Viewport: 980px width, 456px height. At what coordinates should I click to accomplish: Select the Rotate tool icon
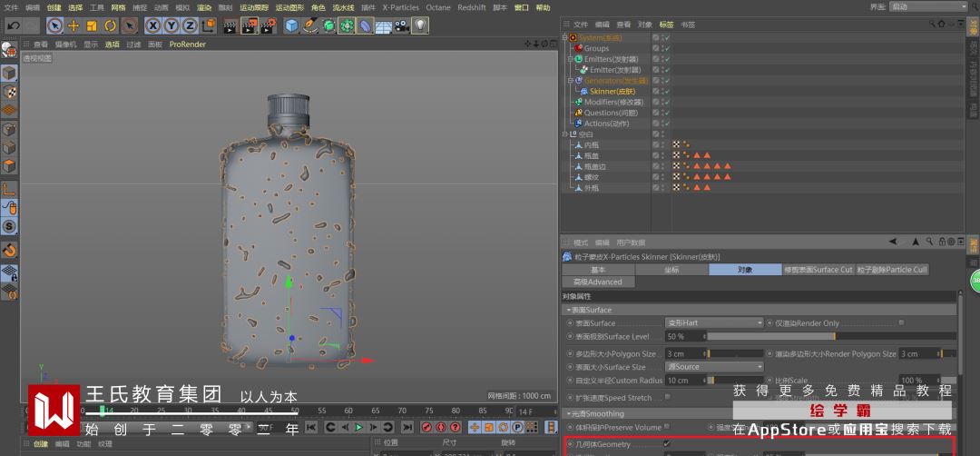[x=111, y=25]
